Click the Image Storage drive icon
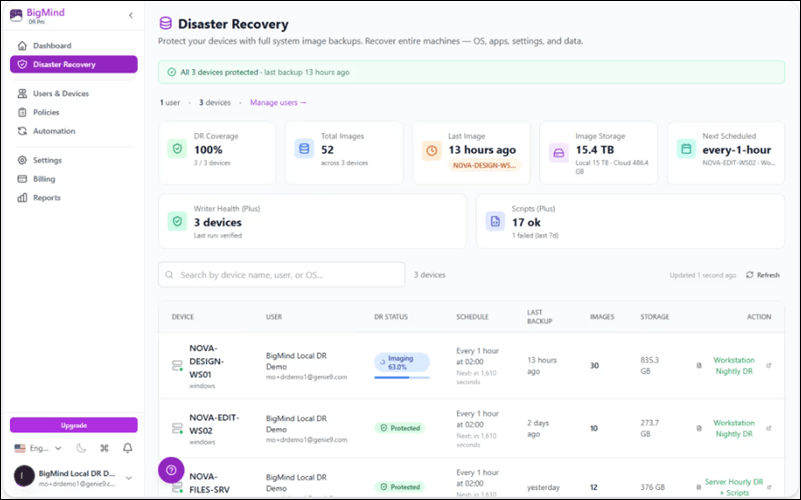Image resolution: width=801 pixels, height=500 pixels. coord(559,153)
